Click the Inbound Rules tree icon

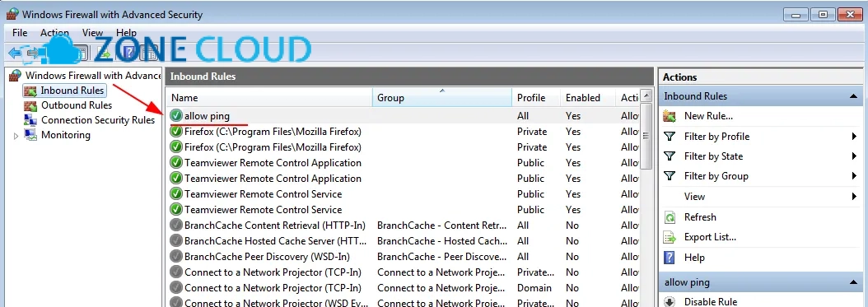coord(30,91)
